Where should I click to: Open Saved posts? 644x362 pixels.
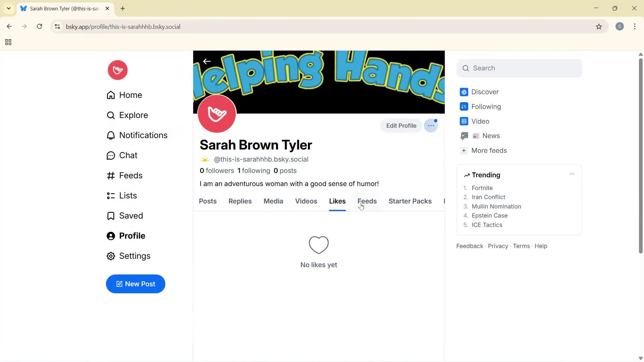click(x=131, y=216)
